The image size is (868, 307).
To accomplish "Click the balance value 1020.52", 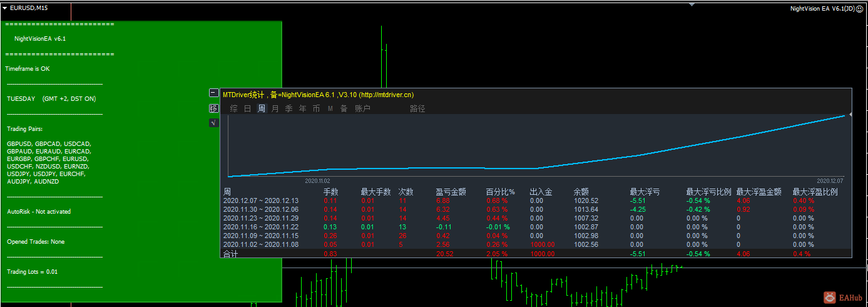I will [586, 200].
